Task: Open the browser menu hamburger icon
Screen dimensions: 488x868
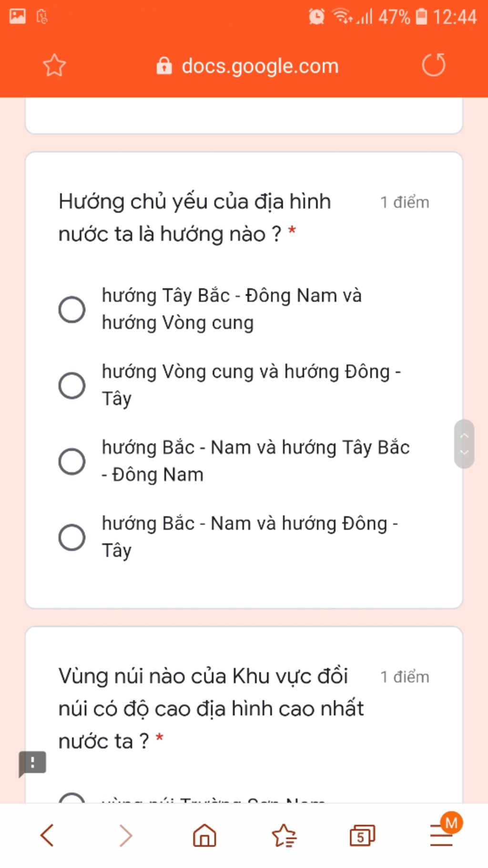Action: [x=442, y=835]
